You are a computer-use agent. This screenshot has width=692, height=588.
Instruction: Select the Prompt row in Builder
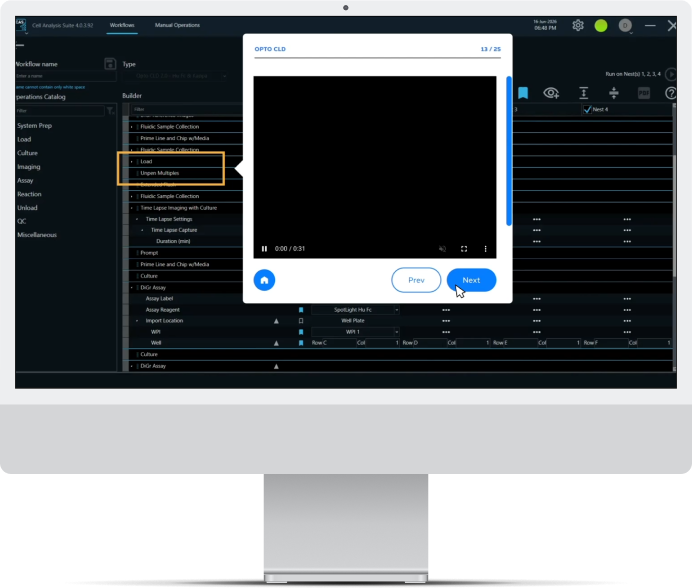[x=149, y=253]
